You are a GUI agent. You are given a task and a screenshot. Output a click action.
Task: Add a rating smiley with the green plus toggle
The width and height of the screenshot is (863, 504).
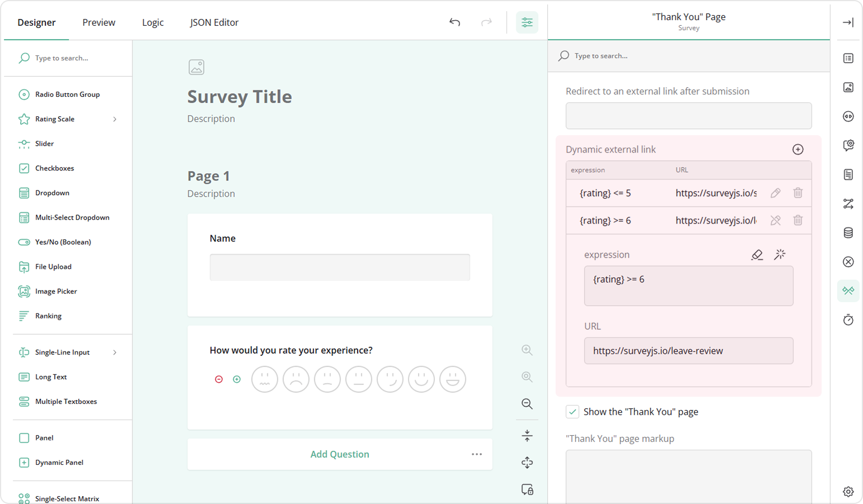click(236, 379)
